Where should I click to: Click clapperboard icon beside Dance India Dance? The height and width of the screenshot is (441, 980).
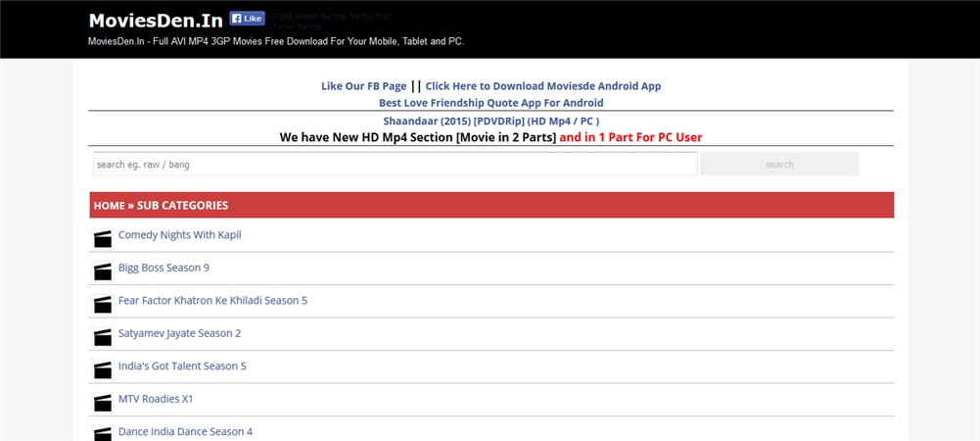pos(103,434)
